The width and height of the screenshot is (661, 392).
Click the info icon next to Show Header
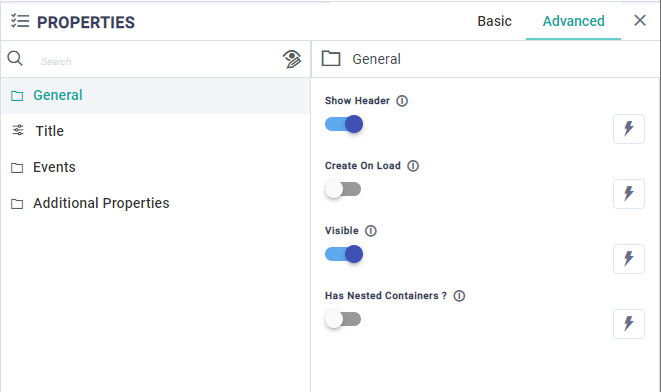click(402, 101)
